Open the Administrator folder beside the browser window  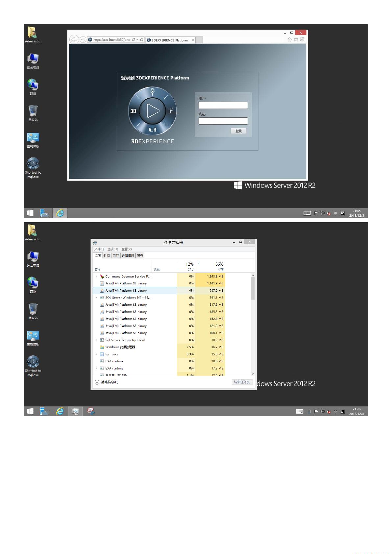tap(33, 35)
